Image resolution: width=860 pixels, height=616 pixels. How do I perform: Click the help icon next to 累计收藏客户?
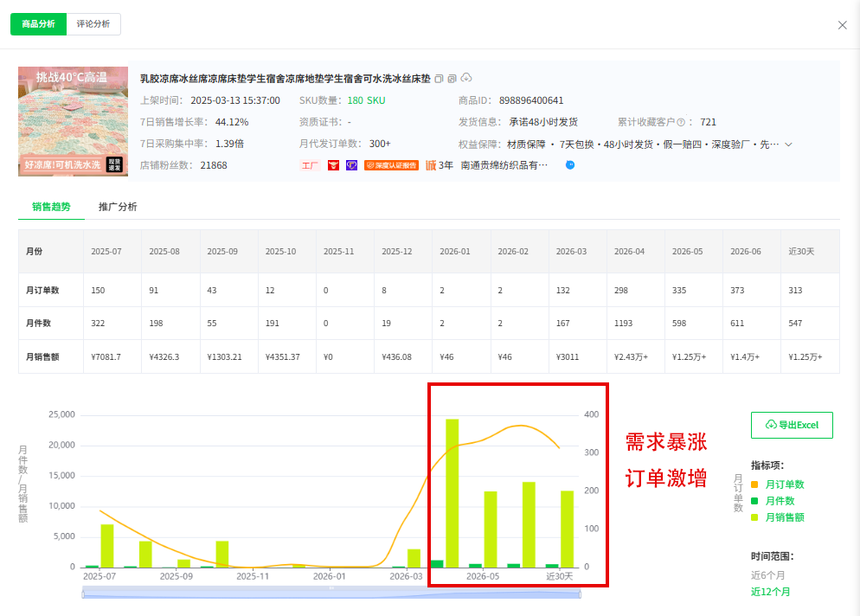[x=681, y=122]
